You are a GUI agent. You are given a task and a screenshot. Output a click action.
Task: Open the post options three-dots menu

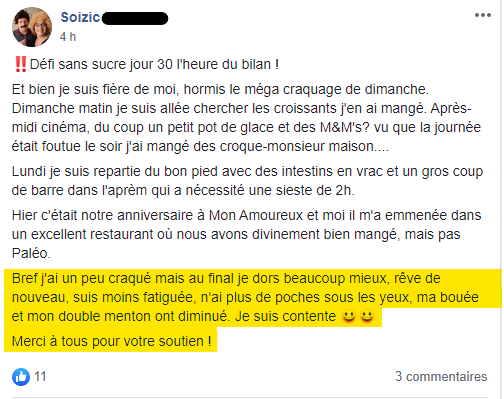(483, 15)
